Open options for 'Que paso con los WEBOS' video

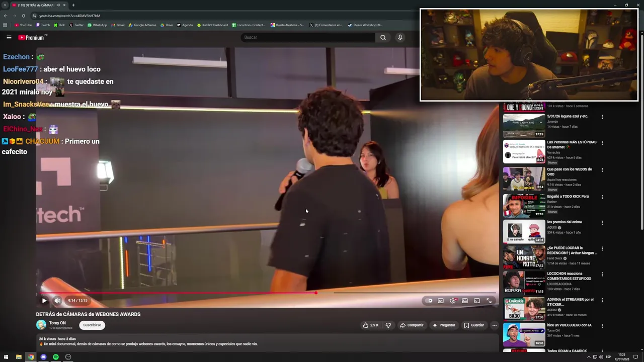[602, 170]
